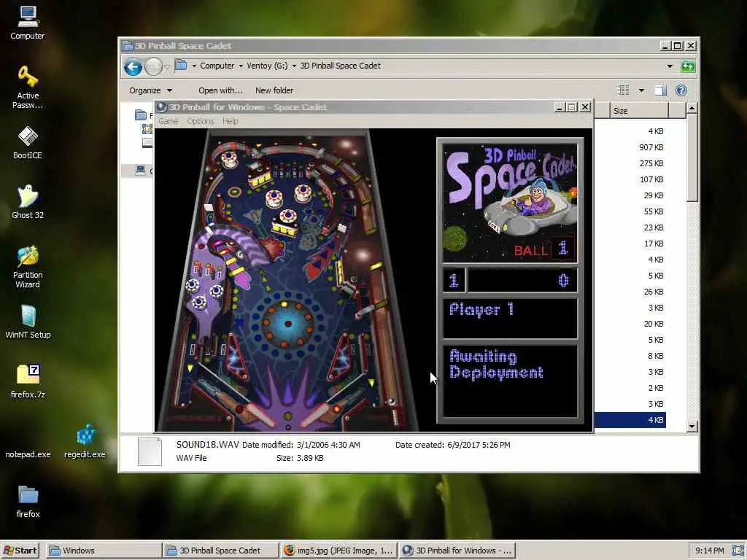Click New folder in Explorer toolbar
Image resolution: width=747 pixels, height=560 pixels.
coord(274,90)
